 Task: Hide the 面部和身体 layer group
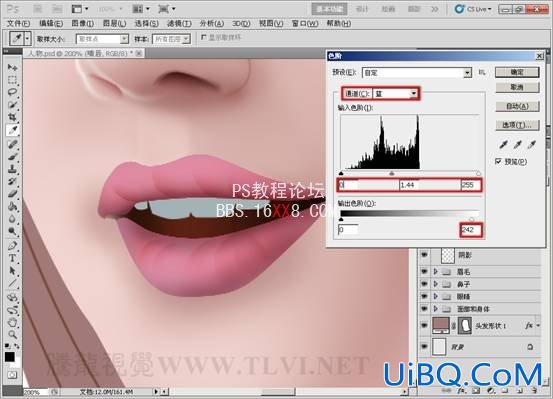[x=424, y=309]
